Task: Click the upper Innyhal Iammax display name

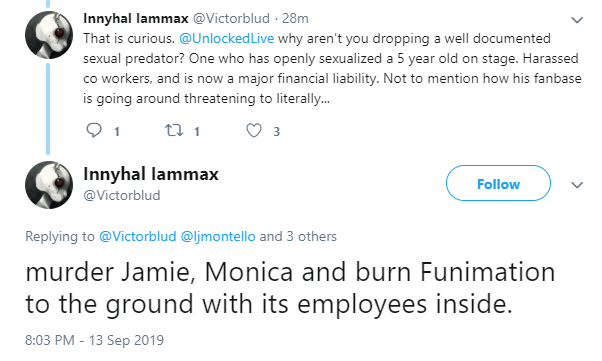Action: [136, 18]
